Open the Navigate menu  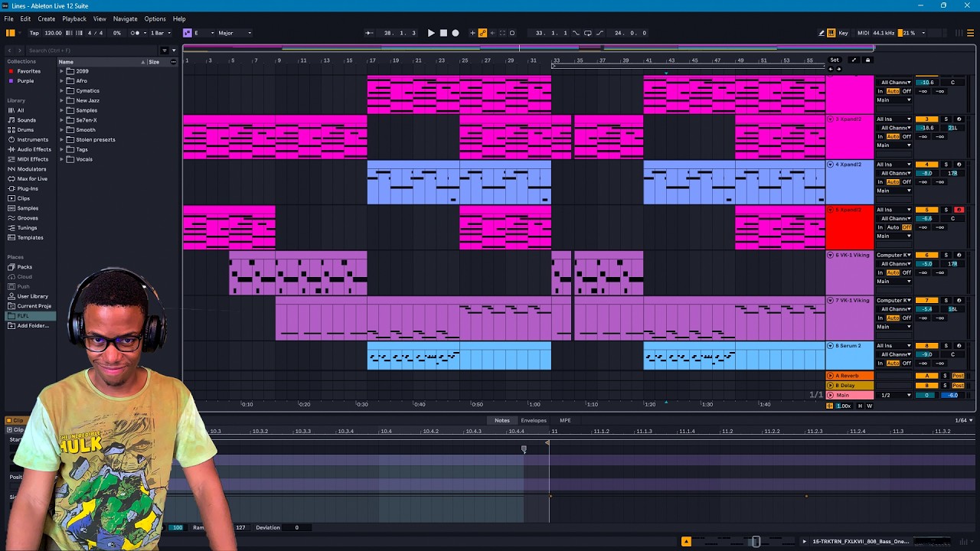pos(126,19)
